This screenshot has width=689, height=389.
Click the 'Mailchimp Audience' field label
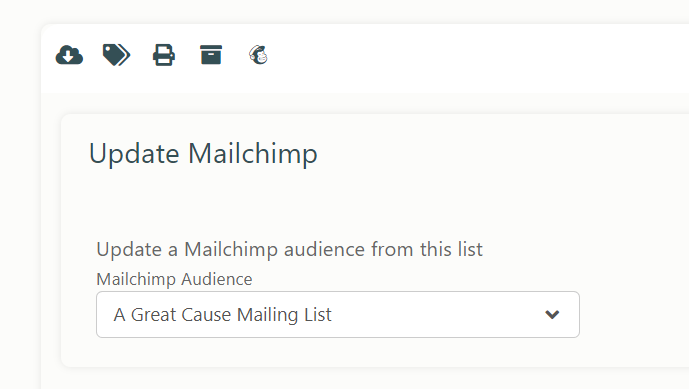(174, 279)
